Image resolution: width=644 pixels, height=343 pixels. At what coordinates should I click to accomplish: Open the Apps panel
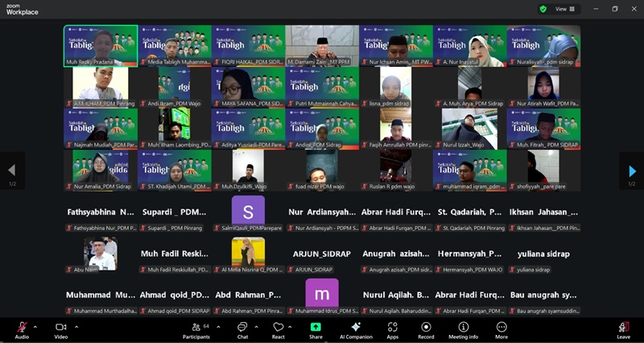(393, 329)
